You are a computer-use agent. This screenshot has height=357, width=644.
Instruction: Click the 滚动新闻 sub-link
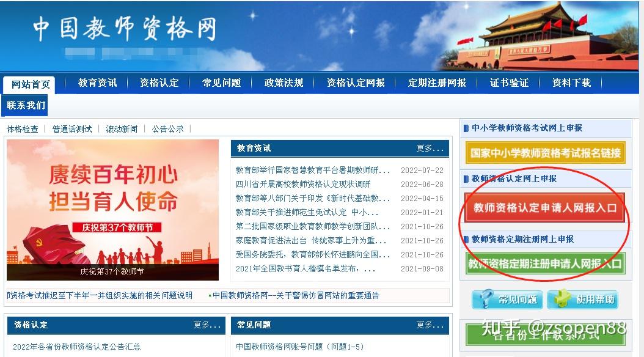tap(122, 129)
